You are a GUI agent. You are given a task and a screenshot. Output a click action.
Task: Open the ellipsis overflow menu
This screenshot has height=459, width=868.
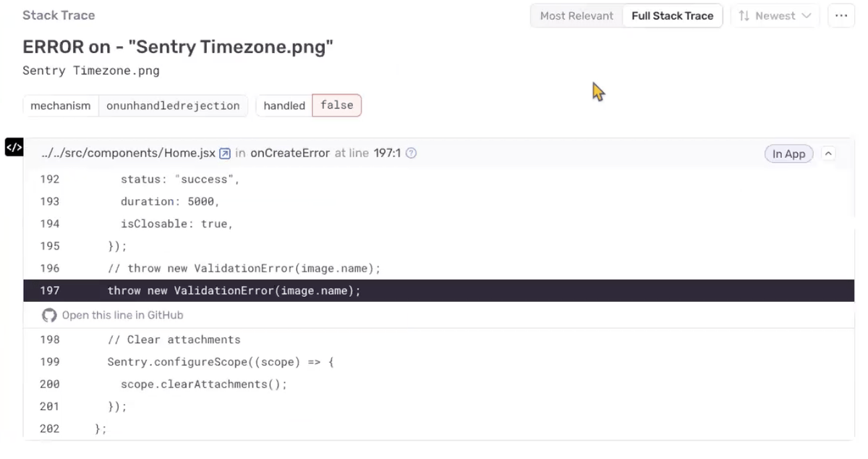click(x=841, y=15)
